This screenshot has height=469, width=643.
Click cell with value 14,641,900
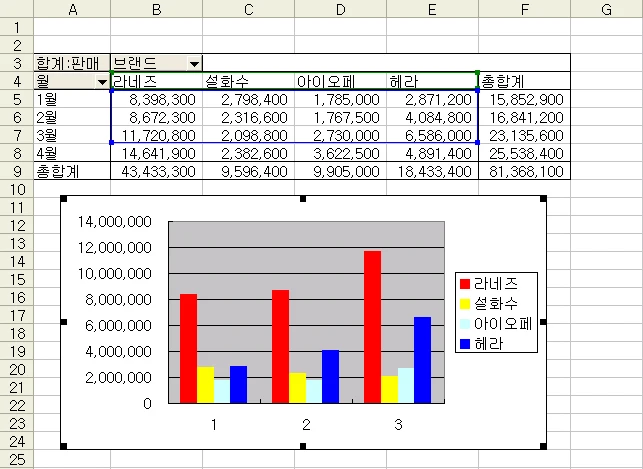click(x=157, y=153)
